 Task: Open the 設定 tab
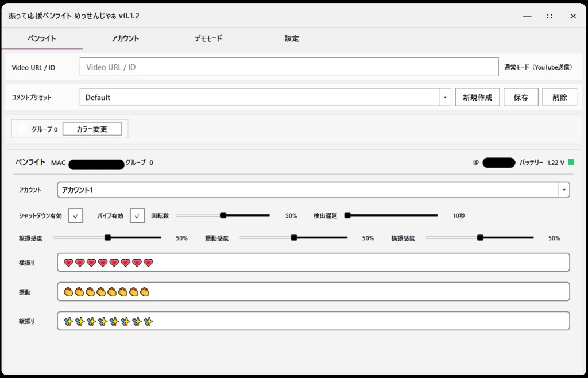tap(292, 38)
